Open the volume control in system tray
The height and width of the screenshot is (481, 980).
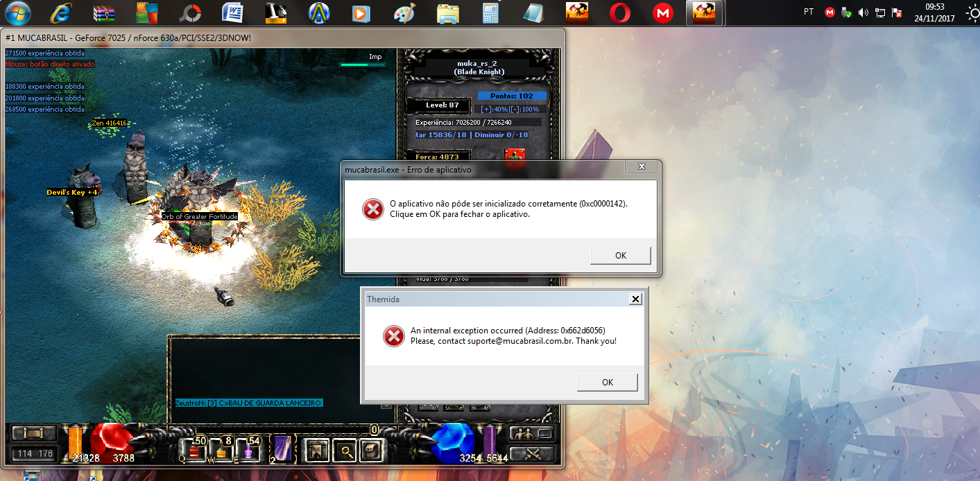tap(863, 12)
